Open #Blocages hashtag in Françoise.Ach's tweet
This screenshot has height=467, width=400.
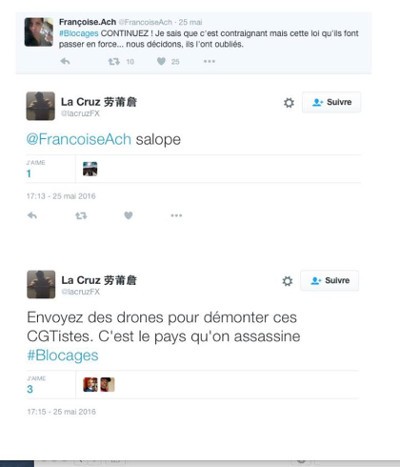[x=79, y=33]
